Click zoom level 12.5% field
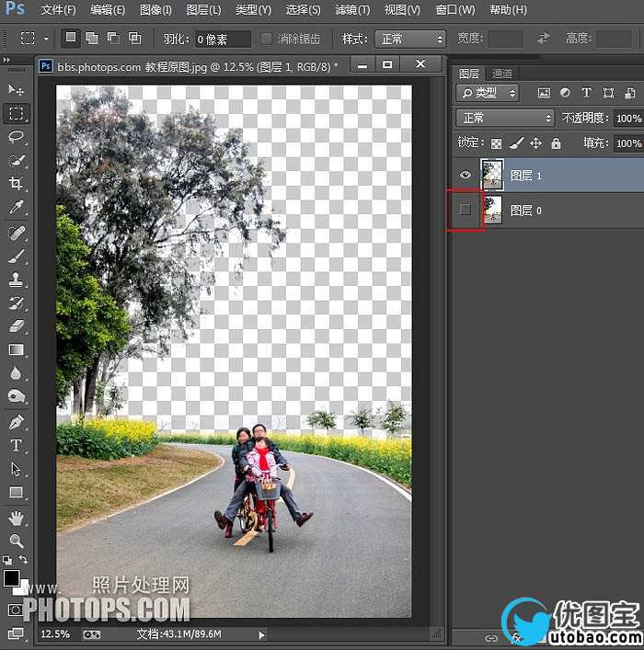 [x=55, y=634]
